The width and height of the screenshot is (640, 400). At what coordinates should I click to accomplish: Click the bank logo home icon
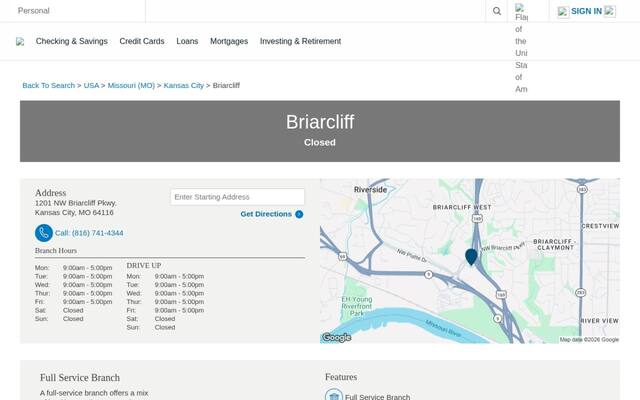(x=20, y=42)
